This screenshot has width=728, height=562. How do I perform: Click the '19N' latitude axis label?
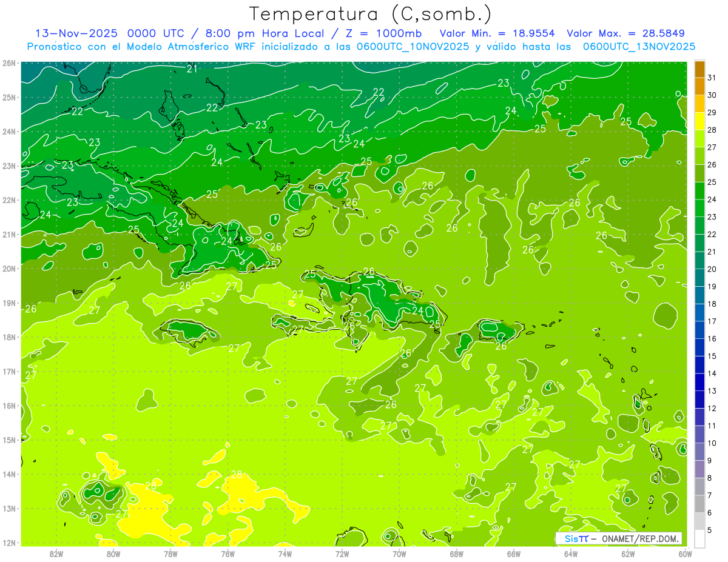9,303
